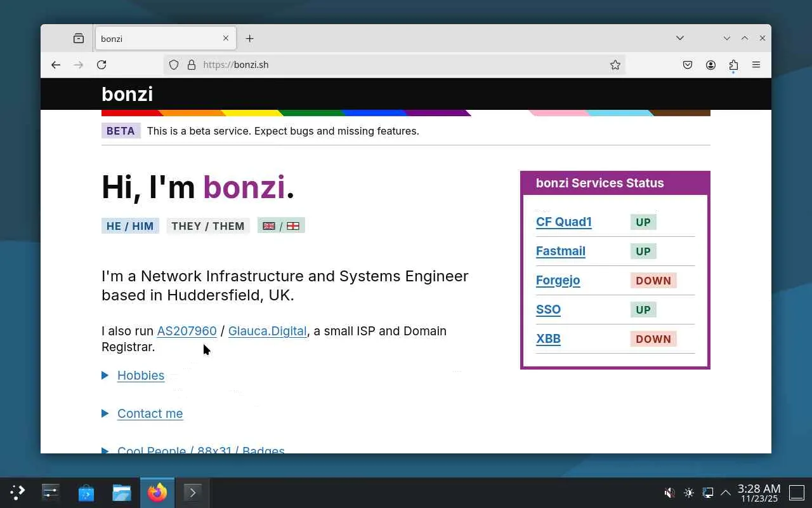Expand Cool People / 88x31 / Badges section
Viewport: 812px width, 508px height.
pyautogui.click(x=200, y=450)
